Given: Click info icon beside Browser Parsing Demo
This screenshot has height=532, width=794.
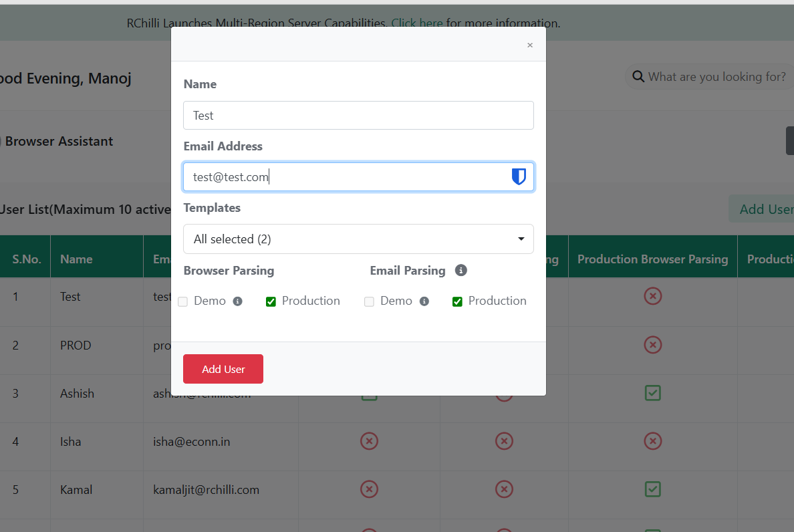Looking at the screenshot, I should click(237, 301).
